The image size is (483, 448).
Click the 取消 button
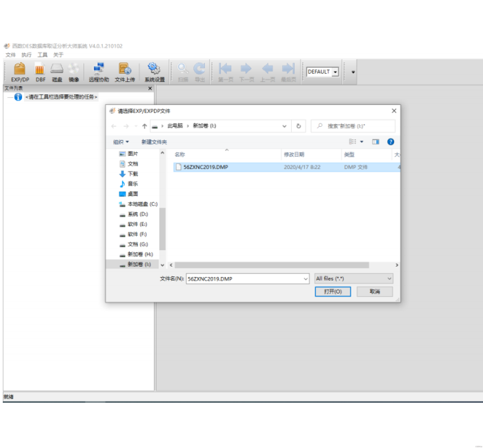tap(375, 292)
